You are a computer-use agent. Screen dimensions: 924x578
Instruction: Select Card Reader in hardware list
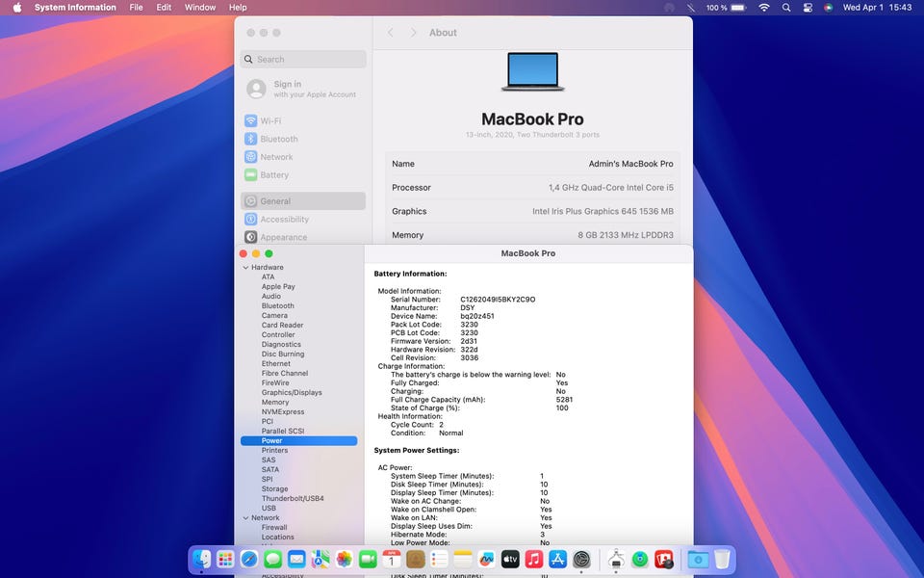pos(282,325)
